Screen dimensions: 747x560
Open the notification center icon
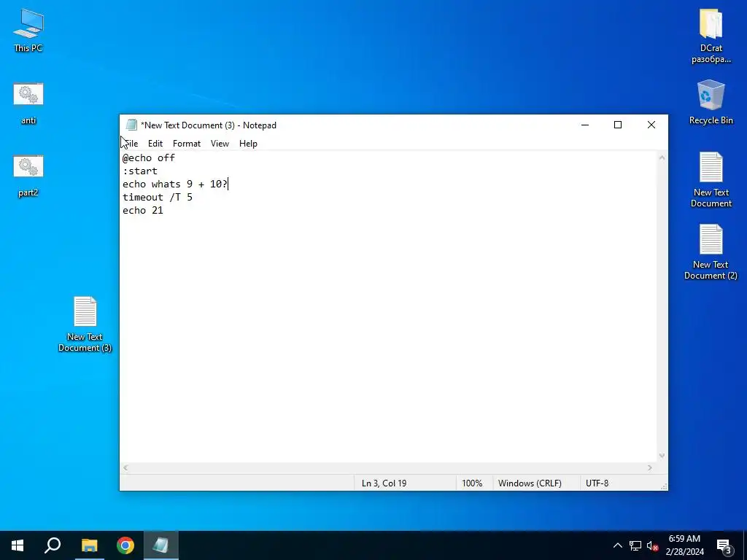pos(724,545)
